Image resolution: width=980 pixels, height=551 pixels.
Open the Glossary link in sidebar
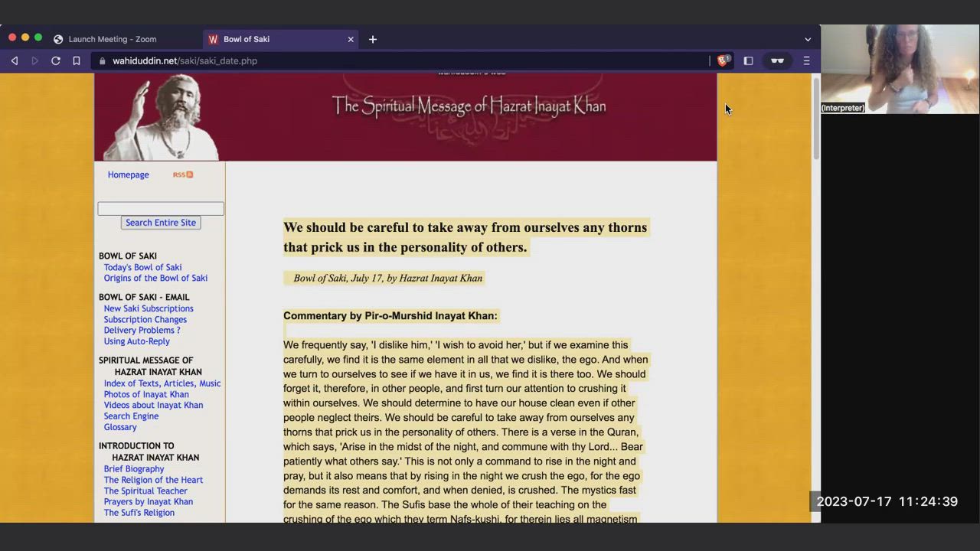click(x=120, y=427)
